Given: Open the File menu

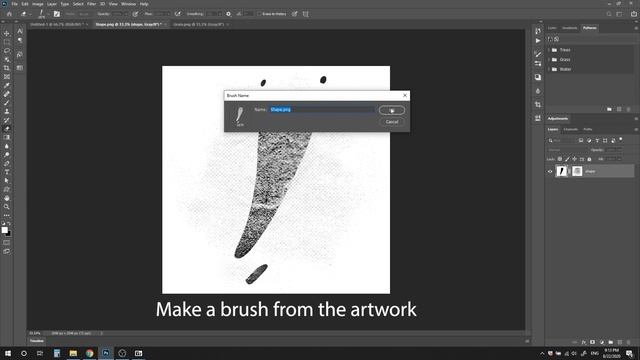Looking at the screenshot, I should [14, 4].
